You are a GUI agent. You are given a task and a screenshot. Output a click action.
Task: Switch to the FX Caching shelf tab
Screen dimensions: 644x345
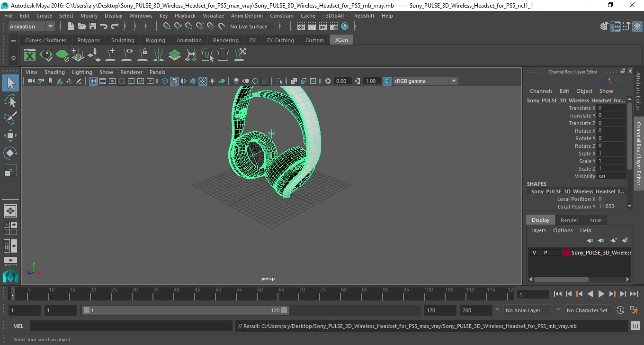point(280,40)
